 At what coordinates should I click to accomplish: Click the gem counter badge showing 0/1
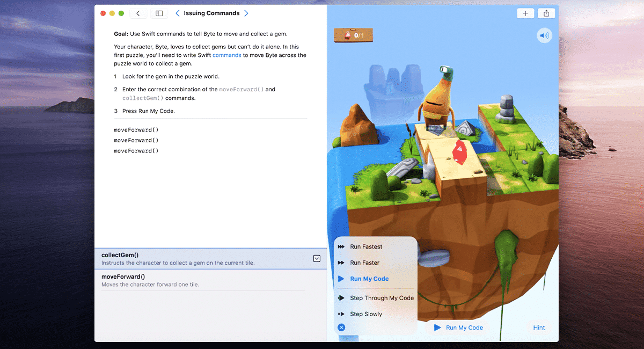point(353,34)
